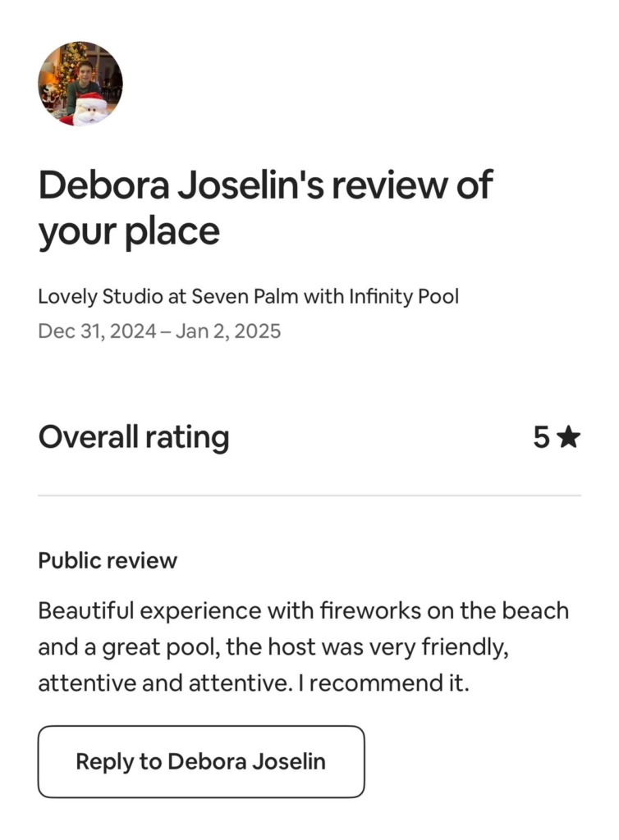
Task: Click the black star rating icon
Action: 567,438
